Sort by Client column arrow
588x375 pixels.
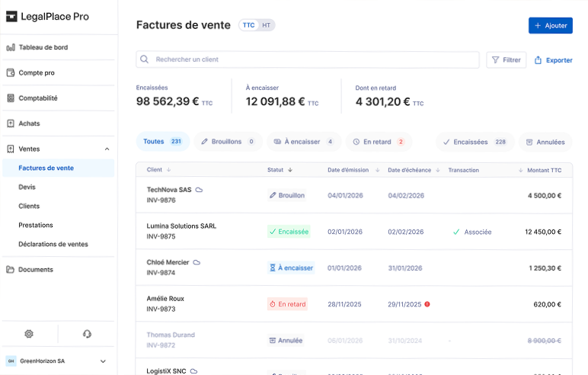pyautogui.click(x=169, y=170)
